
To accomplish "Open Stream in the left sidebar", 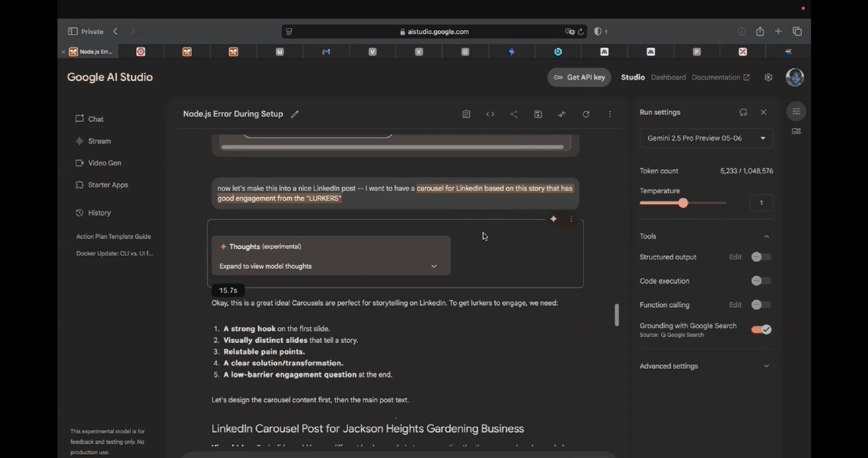I will (x=99, y=141).
